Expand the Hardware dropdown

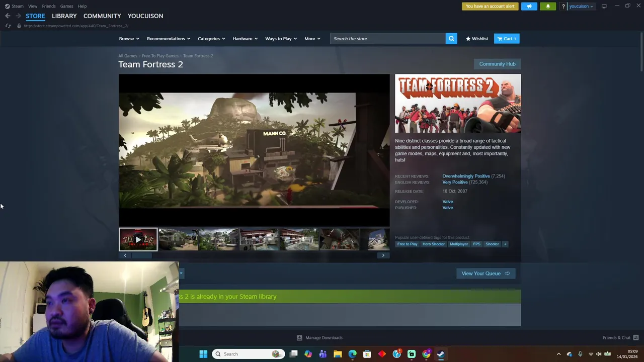coord(245,39)
